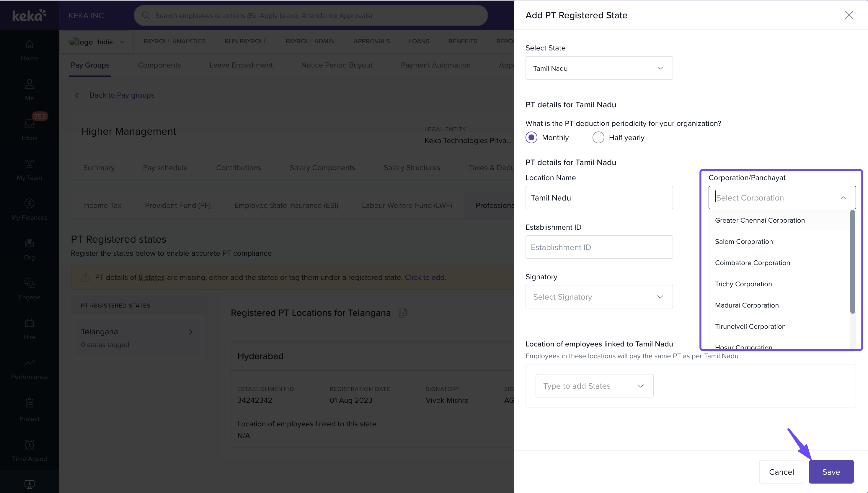Image resolution: width=868 pixels, height=493 pixels.
Task: Select the Half yearly radio button
Action: coord(598,137)
